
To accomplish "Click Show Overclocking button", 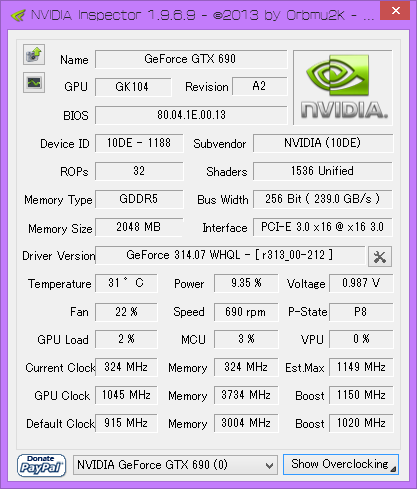I will pyautogui.click(x=341, y=464).
